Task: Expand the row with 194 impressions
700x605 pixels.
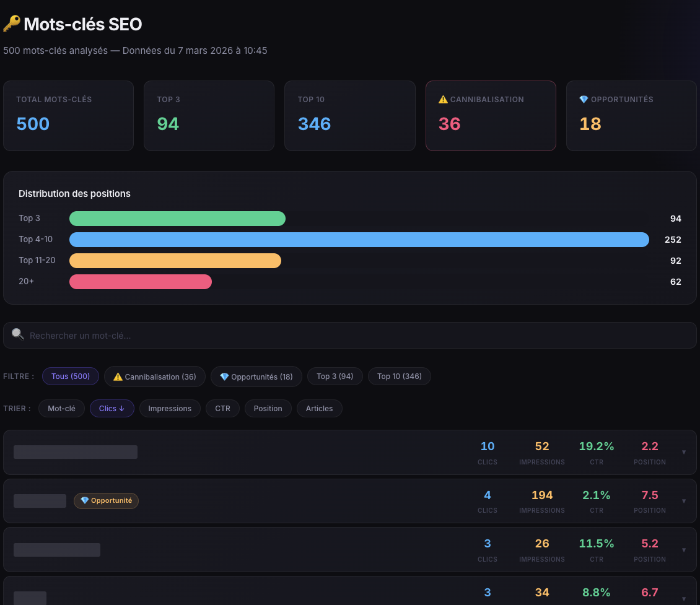Action: (x=684, y=501)
